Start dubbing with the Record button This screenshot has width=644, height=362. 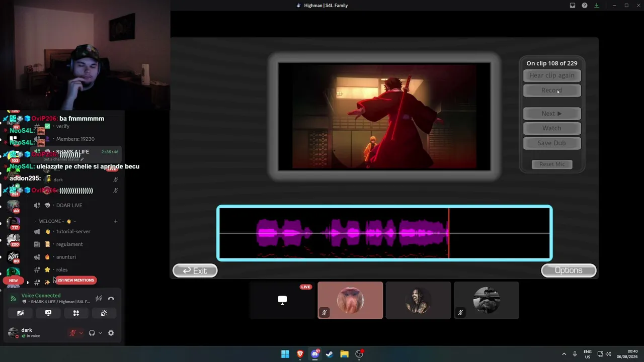pyautogui.click(x=552, y=90)
